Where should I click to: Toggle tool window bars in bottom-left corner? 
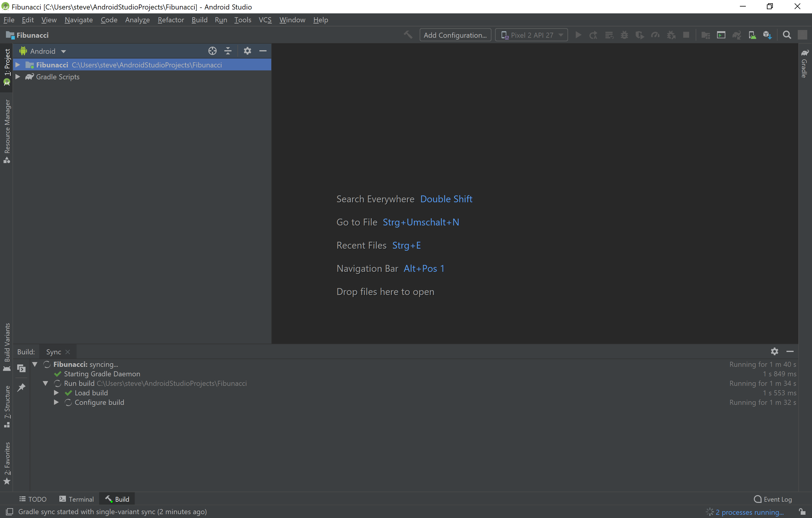click(9, 511)
